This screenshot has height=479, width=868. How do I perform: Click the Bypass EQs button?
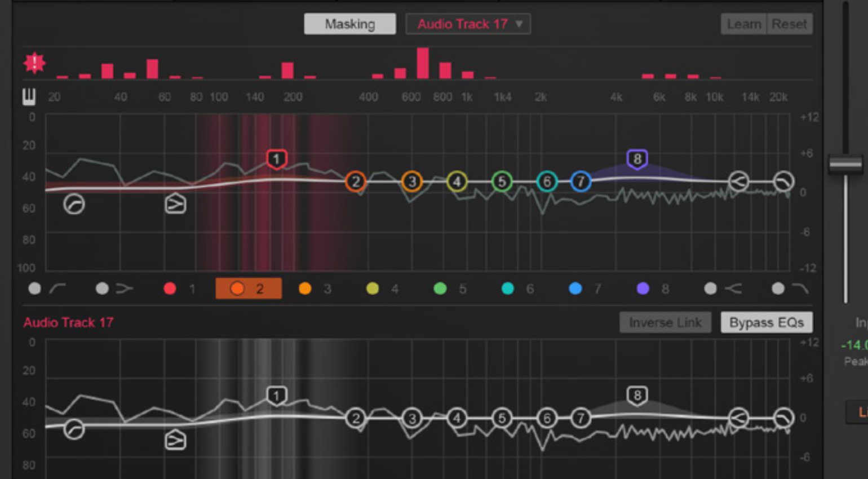[767, 322]
